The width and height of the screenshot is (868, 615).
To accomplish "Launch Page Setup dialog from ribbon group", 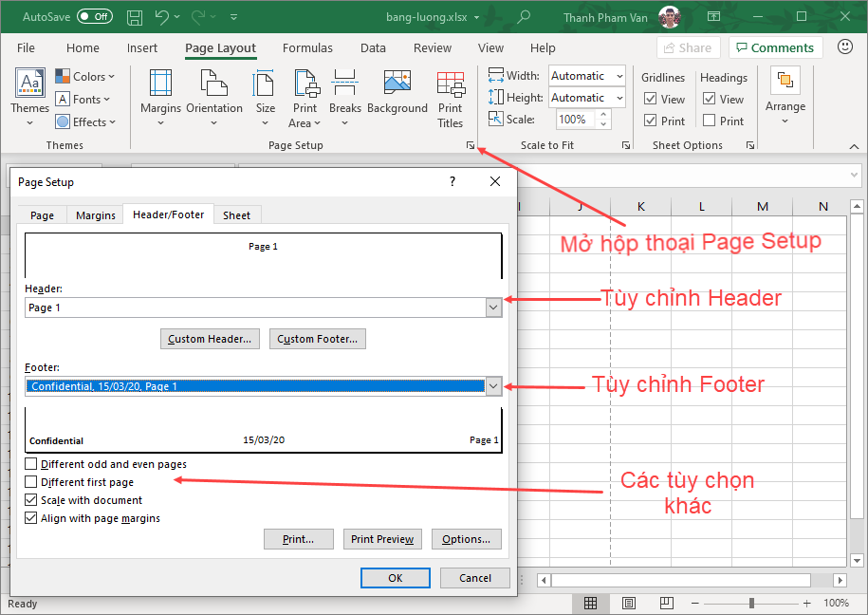I will pos(470,145).
